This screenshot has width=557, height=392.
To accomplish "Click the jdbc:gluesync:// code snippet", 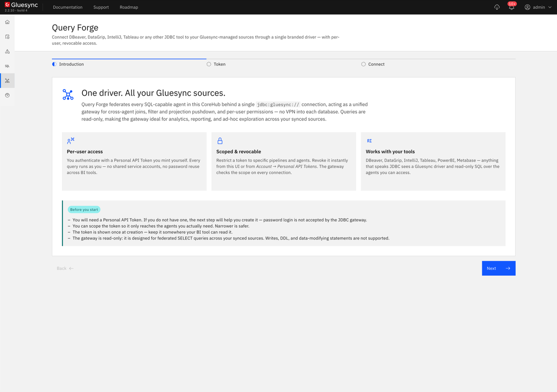I will (x=278, y=104).
